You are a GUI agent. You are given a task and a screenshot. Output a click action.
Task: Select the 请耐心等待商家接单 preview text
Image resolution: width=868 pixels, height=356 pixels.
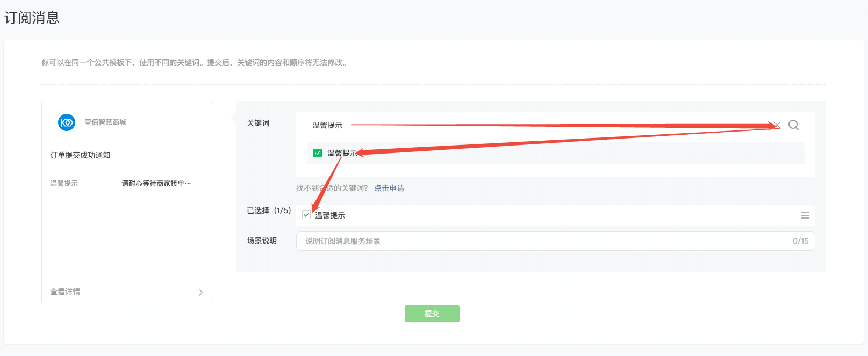pos(156,184)
